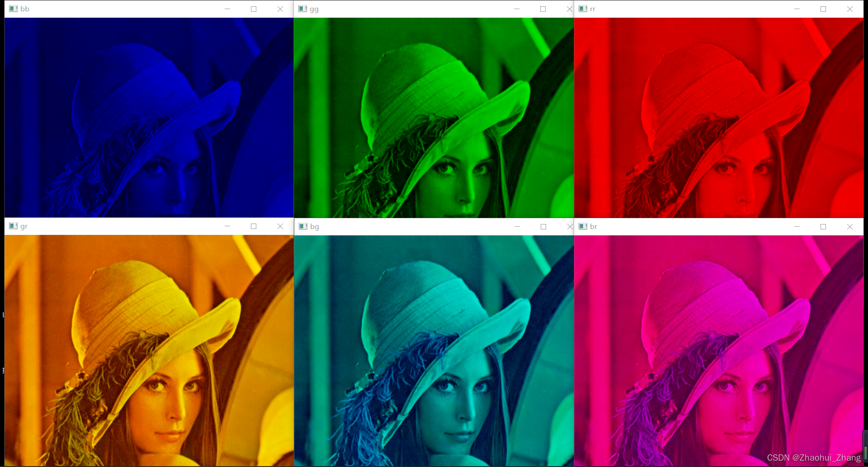Click the magenta image in br window
This screenshot has width=868, height=467.
[719, 351]
